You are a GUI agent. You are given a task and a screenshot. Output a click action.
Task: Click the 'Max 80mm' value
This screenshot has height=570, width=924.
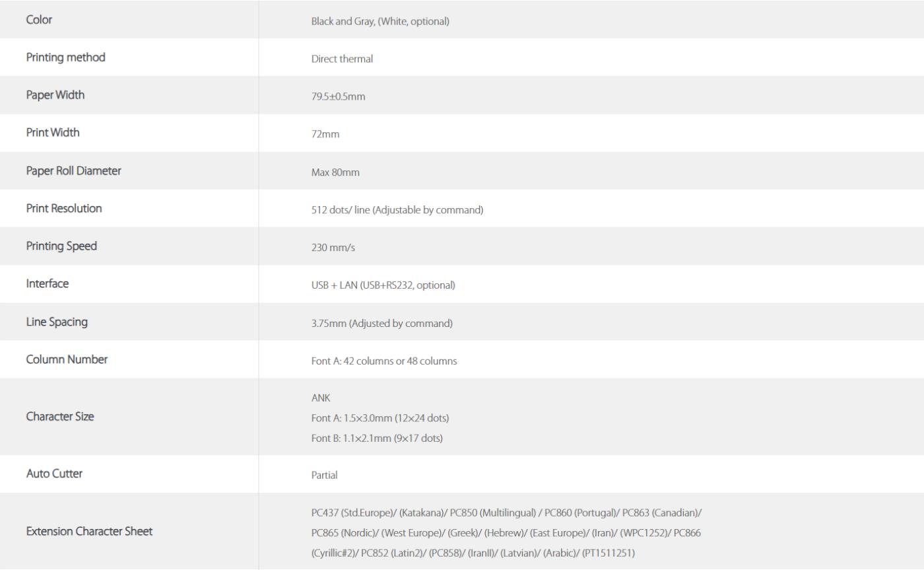pyautogui.click(x=335, y=172)
